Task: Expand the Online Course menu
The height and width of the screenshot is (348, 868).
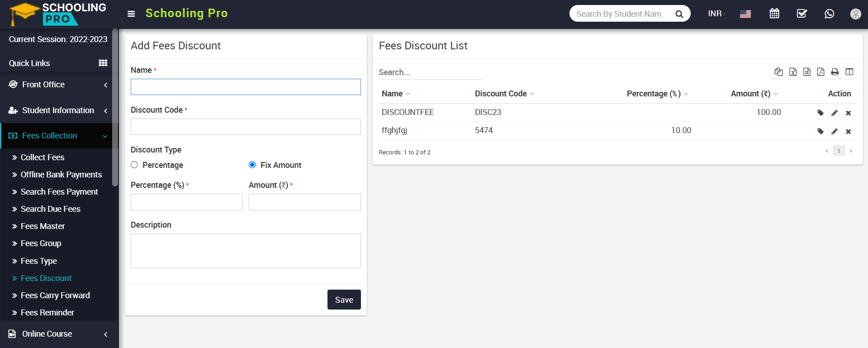Action: click(59, 334)
